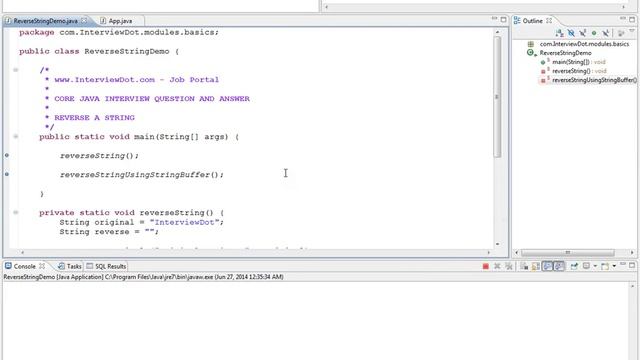Click the Display Selected Console icon
Viewport: 640px width, 360px height.
(587, 266)
